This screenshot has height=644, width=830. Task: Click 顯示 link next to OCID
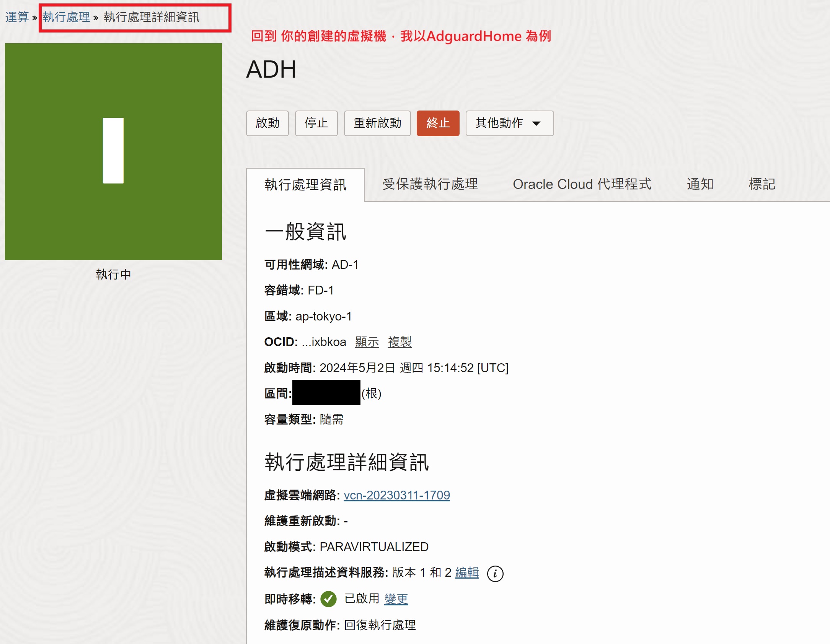(367, 342)
